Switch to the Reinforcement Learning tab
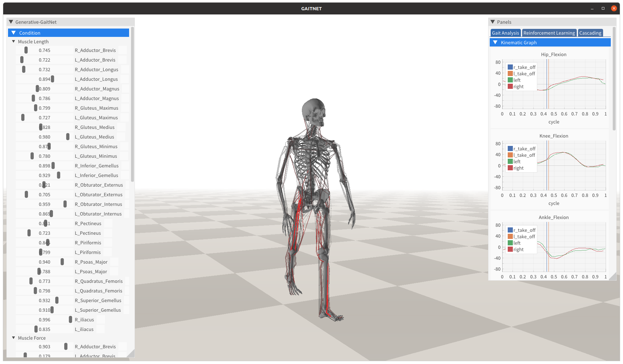This screenshot has width=623, height=364. [549, 33]
